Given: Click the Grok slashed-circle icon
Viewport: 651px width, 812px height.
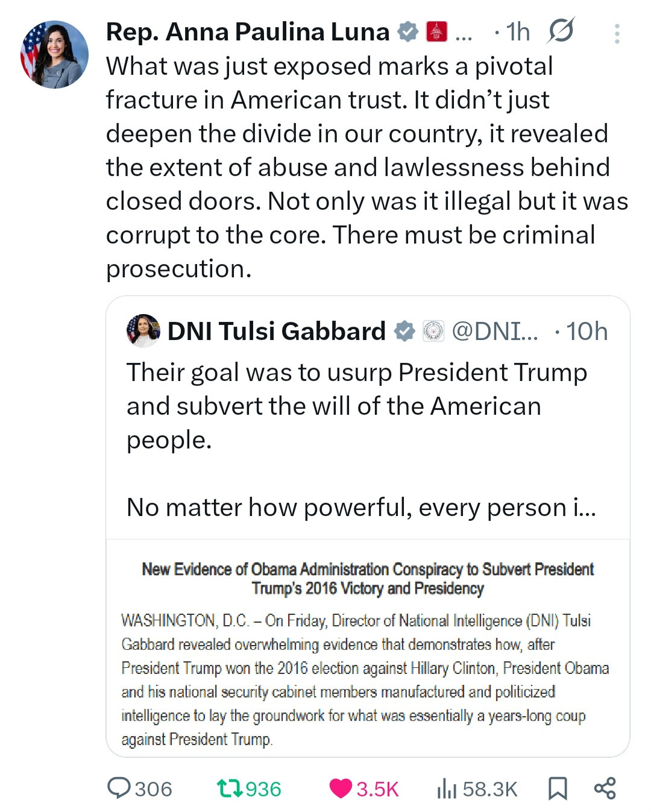Looking at the screenshot, I should [561, 31].
